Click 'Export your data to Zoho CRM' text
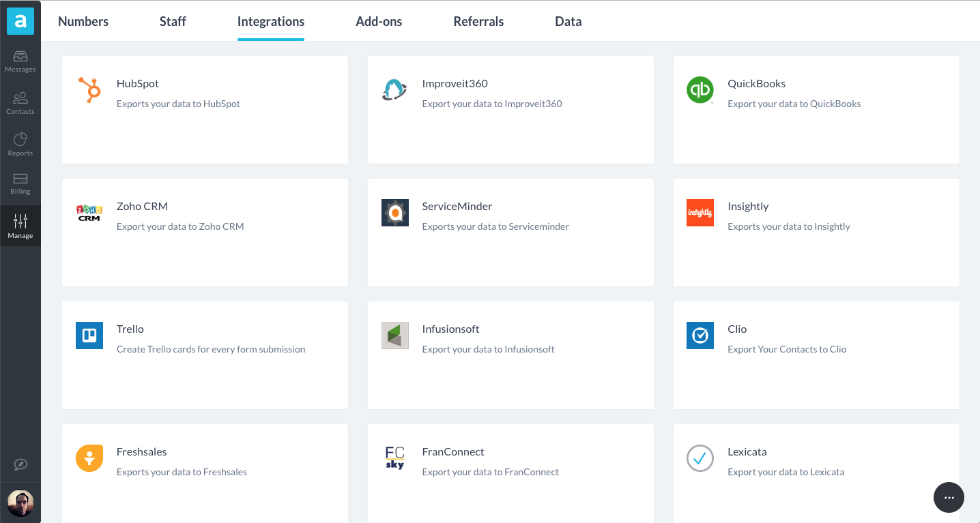Screen dimensions: 980x523 180,226
